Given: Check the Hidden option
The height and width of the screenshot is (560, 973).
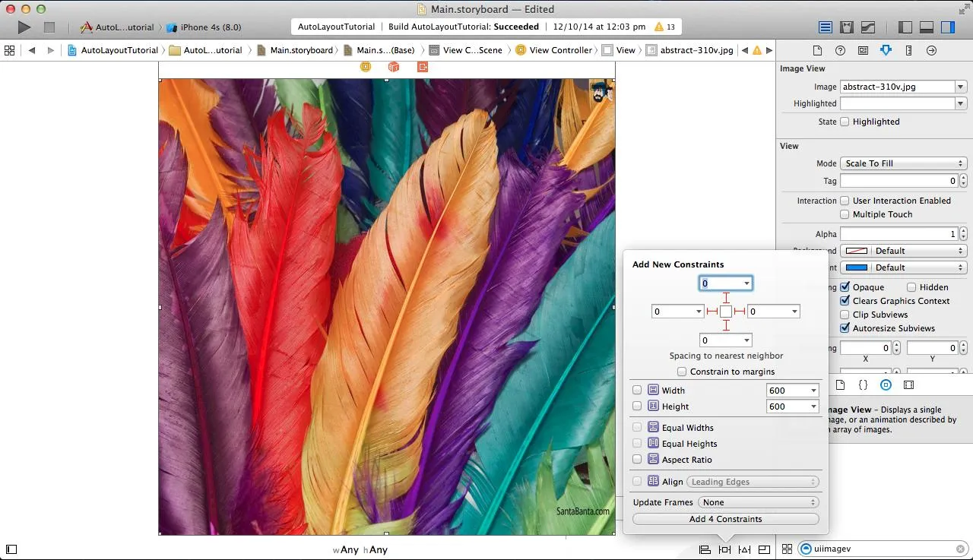Looking at the screenshot, I should pos(911,287).
